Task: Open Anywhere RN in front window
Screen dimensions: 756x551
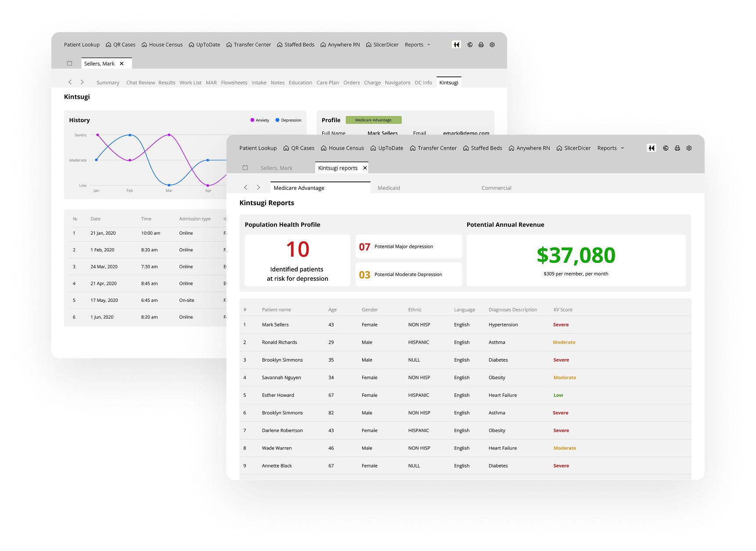Action: tap(529, 148)
